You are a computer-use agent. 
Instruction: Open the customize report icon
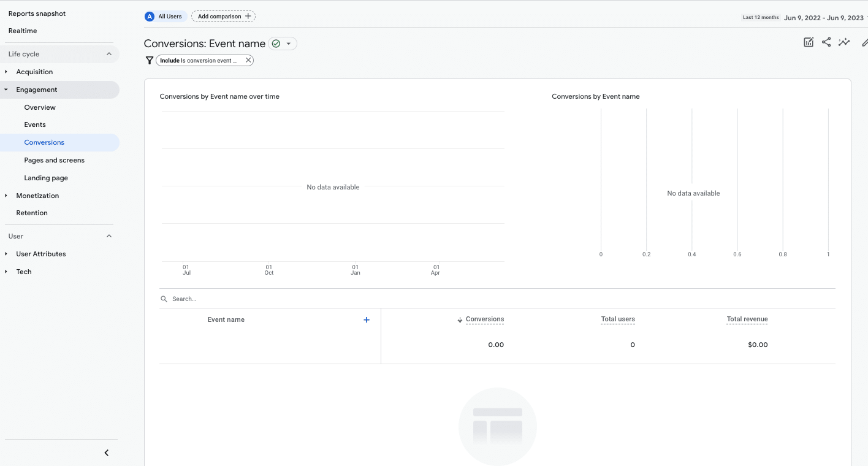point(809,42)
